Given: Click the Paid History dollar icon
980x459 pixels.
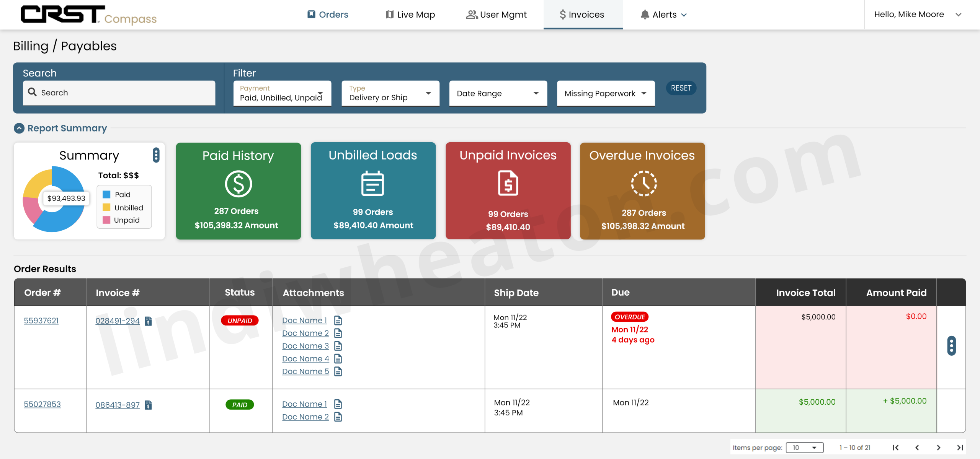Looking at the screenshot, I should [x=238, y=184].
